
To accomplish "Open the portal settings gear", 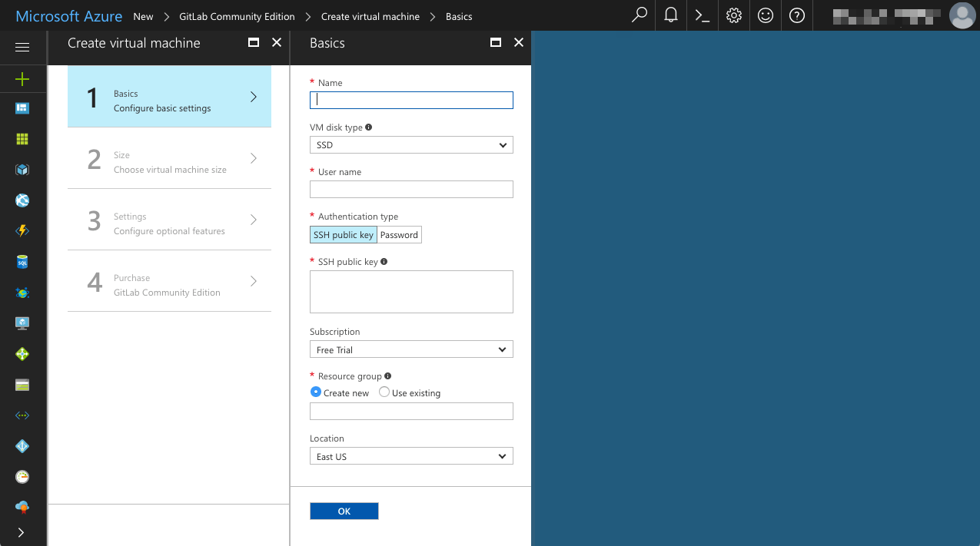I will pyautogui.click(x=733, y=15).
